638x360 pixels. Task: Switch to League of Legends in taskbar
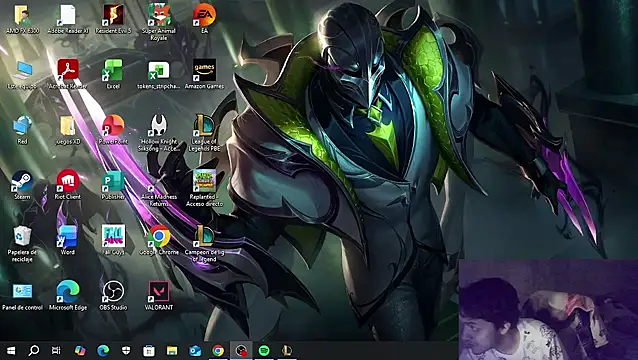coord(287,350)
